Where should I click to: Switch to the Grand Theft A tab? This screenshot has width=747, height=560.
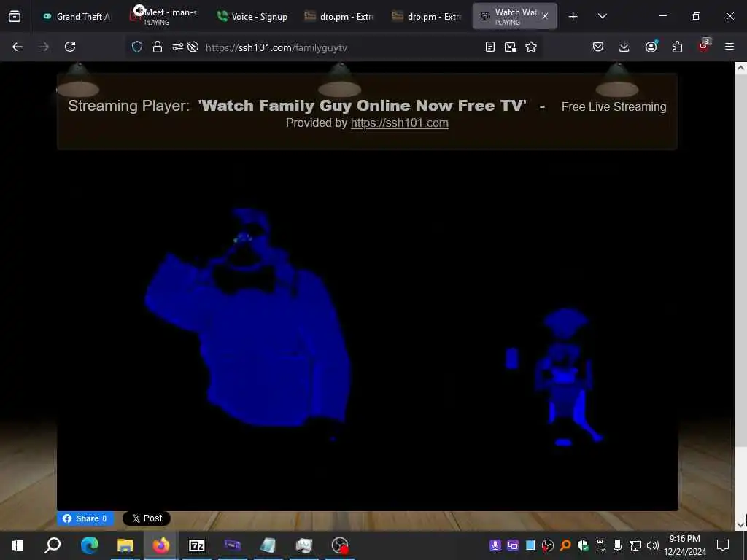(76, 17)
